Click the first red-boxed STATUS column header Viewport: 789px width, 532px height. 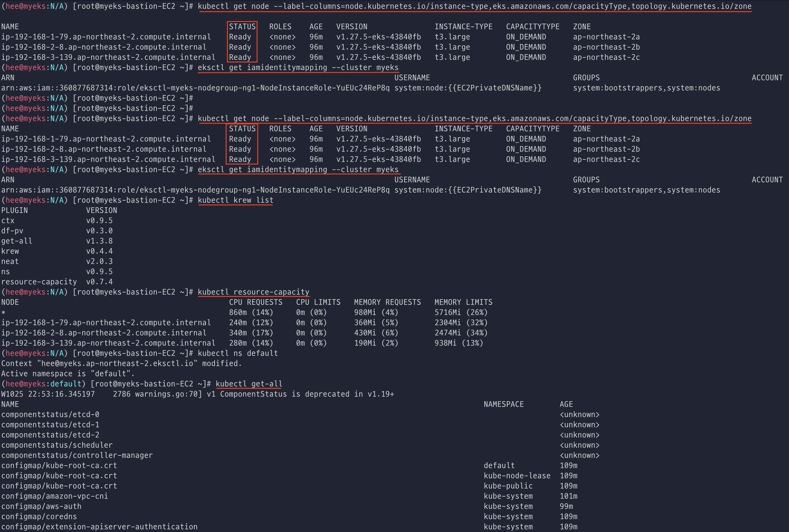(x=242, y=26)
